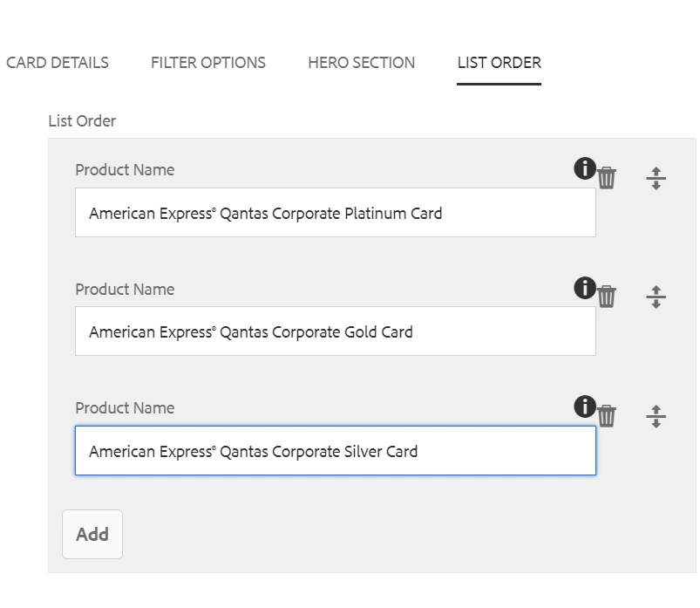Click reorder handle for Silver Card row

(x=656, y=416)
